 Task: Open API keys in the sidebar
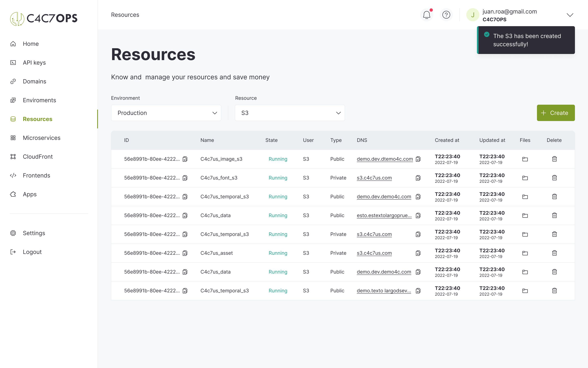(34, 63)
